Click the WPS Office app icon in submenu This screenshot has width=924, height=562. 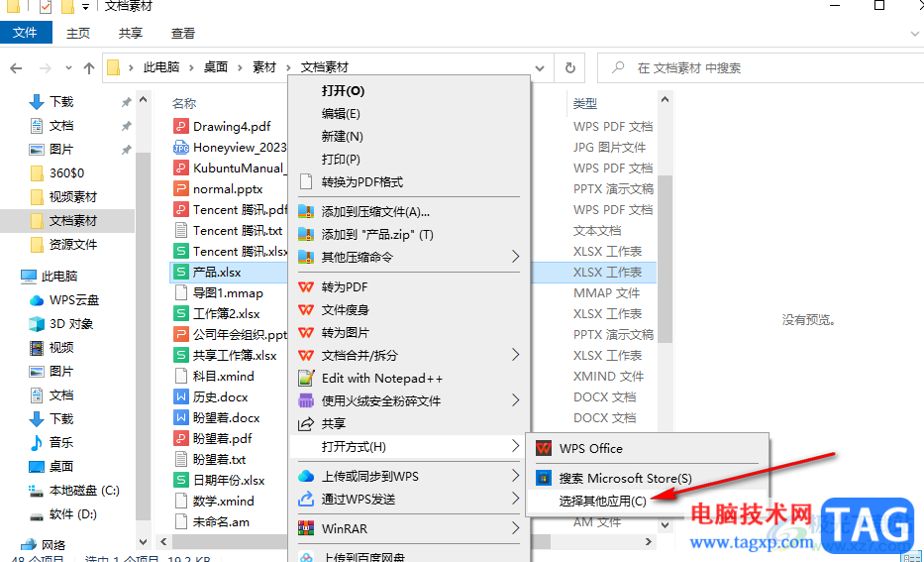point(544,448)
